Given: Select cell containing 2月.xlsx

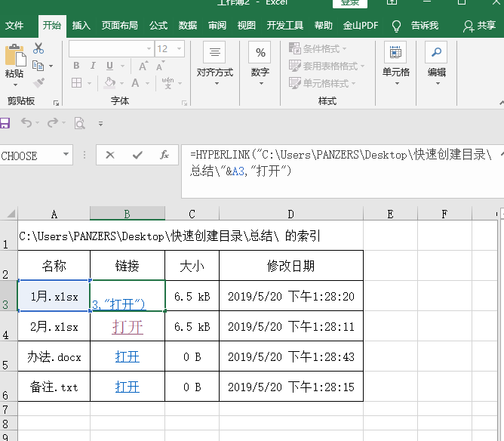Looking at the screenshot, I should point(54,326).
